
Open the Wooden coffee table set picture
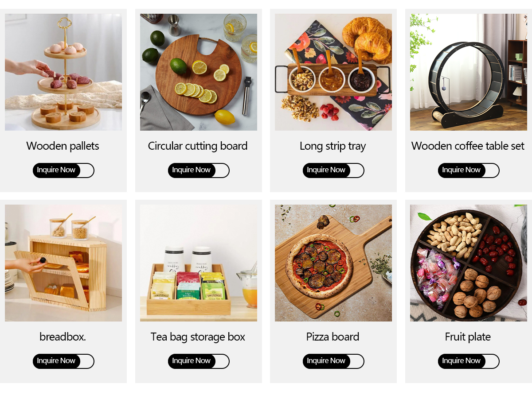coord(469,72)
